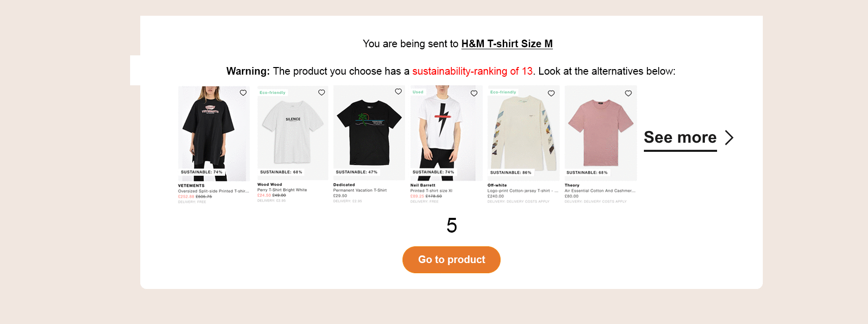Click the chevron arrow beside See more
Viewport: 868px width, 324px height.
click(x=729, y=138)
